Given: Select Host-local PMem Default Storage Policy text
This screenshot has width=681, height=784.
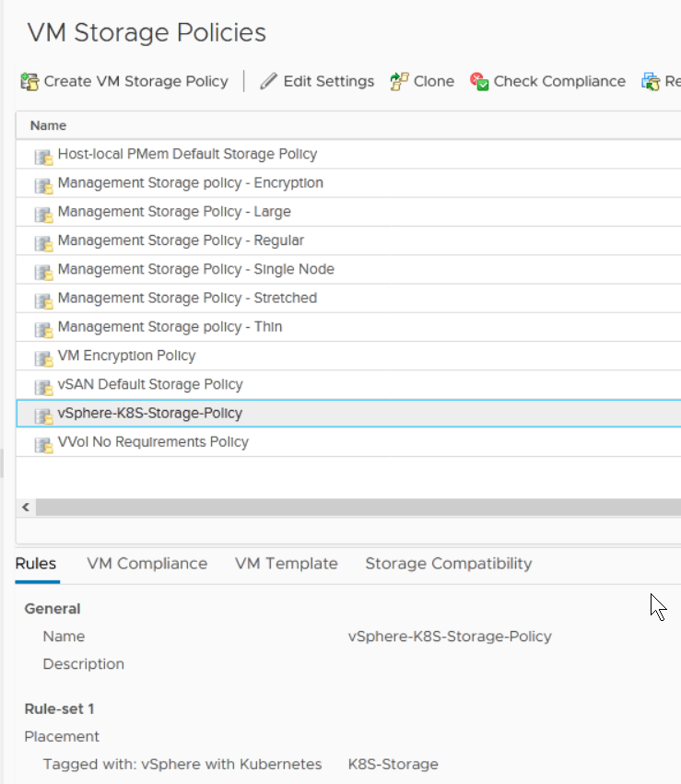Looking at the screenshot, I should point(187,154).
